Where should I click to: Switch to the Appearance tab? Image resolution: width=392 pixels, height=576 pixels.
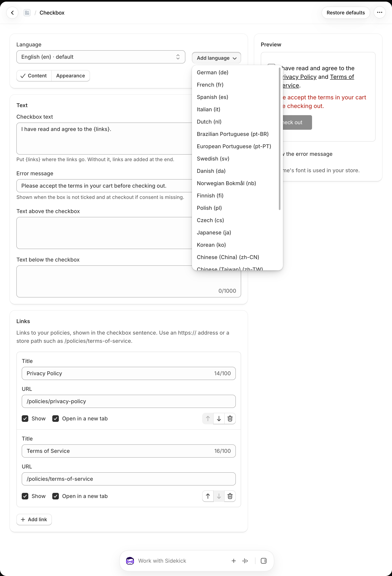pos(71,76)
